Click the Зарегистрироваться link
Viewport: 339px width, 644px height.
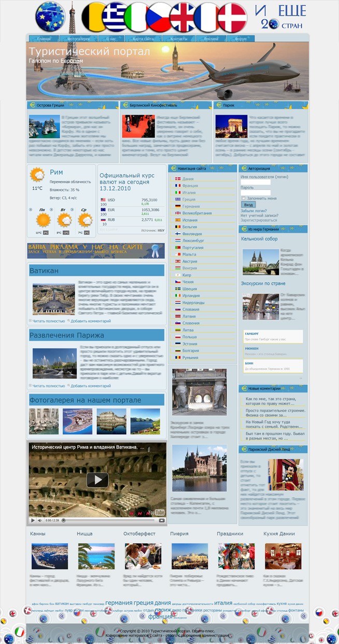tap(259, 220)
